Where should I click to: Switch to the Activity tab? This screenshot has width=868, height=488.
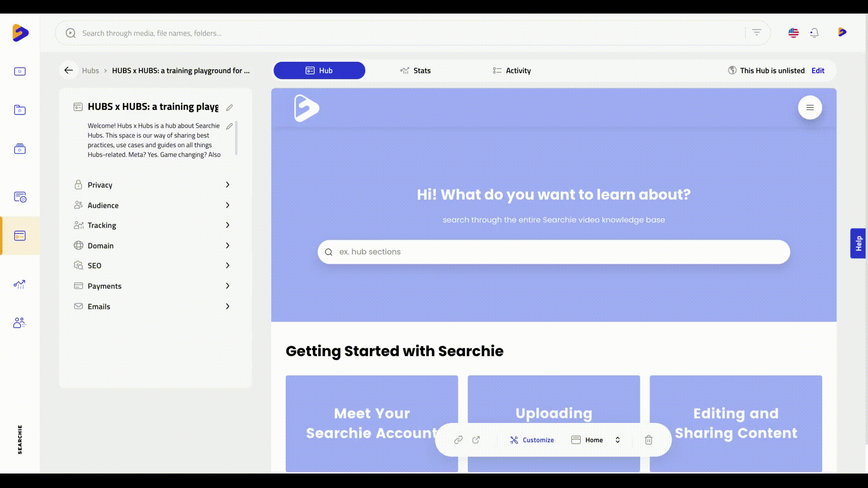(x=512, y=70)
